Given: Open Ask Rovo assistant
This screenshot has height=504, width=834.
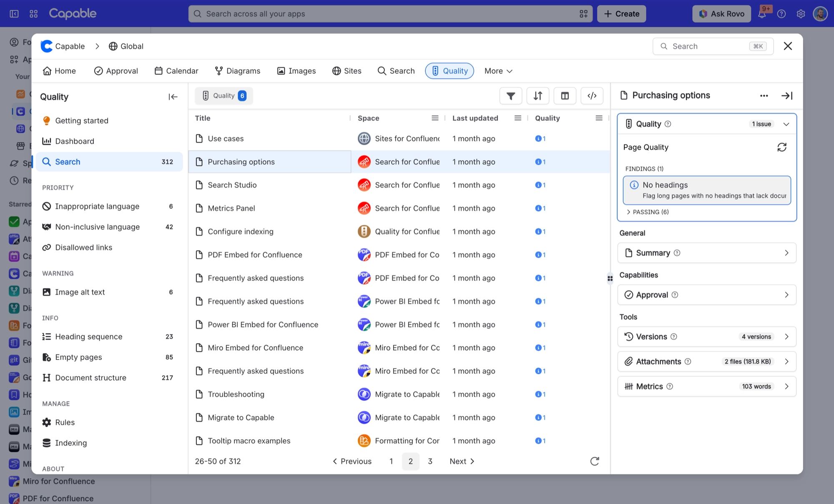Looking at the screenshot, I should coord(721,14).
